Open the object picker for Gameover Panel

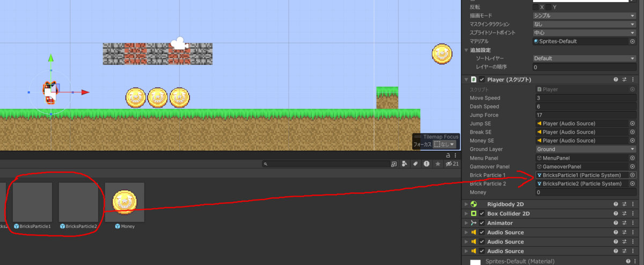632,166
